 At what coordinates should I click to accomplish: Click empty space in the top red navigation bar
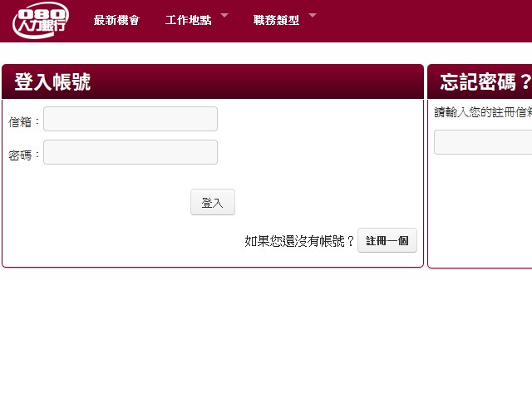(x=424, y=21)
